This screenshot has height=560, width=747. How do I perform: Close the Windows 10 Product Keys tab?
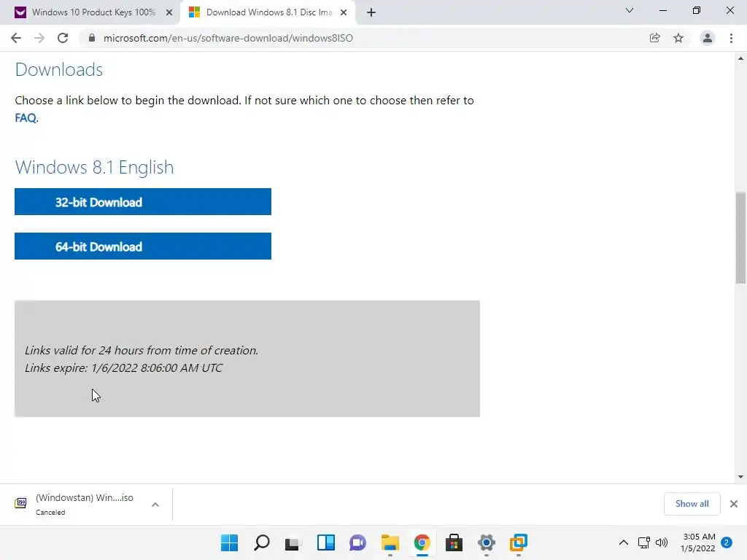169,12
